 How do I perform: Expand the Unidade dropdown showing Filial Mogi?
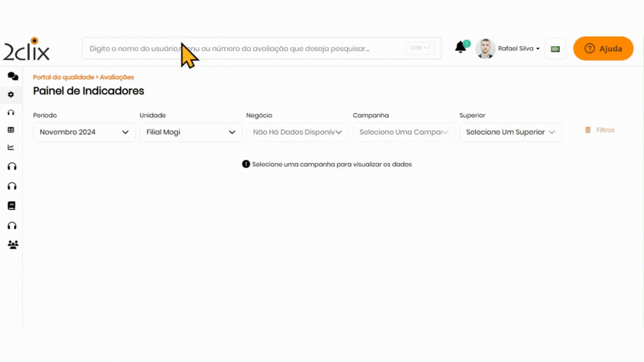pos(191,132)
